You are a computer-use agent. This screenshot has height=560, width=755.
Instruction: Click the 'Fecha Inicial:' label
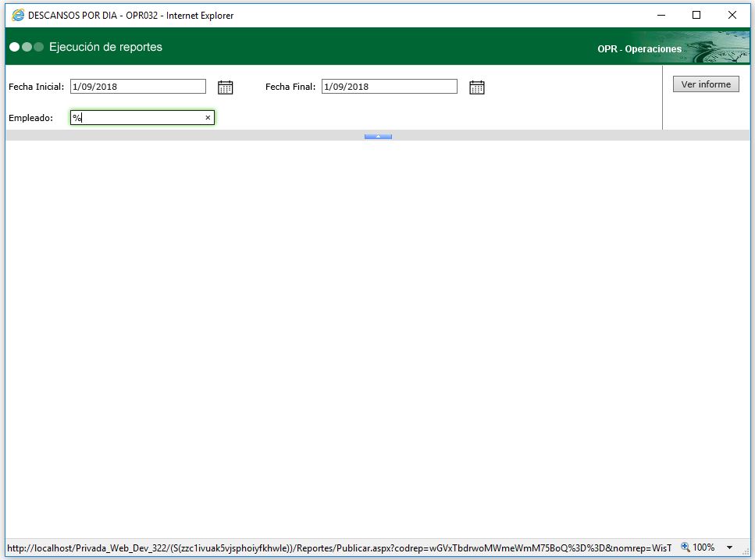click(36, 87)
